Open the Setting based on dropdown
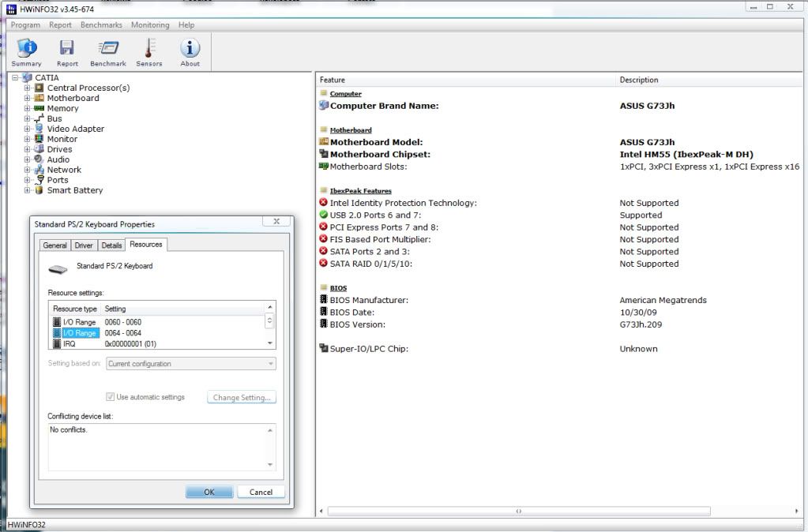Viewport: 808px width, 532px height. [190, 364]
